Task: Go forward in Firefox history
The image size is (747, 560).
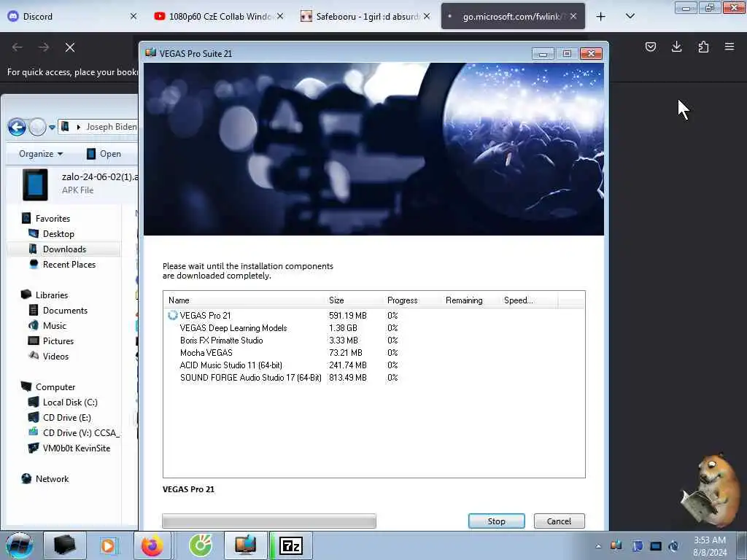Action: (x=44, y=47)
